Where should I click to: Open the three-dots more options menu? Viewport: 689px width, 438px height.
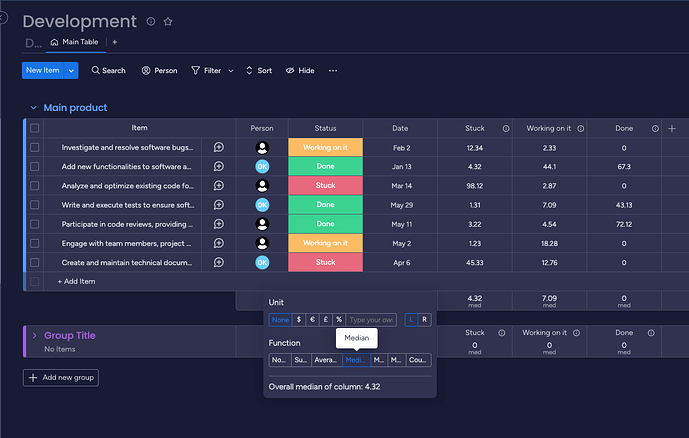(333, 71)
